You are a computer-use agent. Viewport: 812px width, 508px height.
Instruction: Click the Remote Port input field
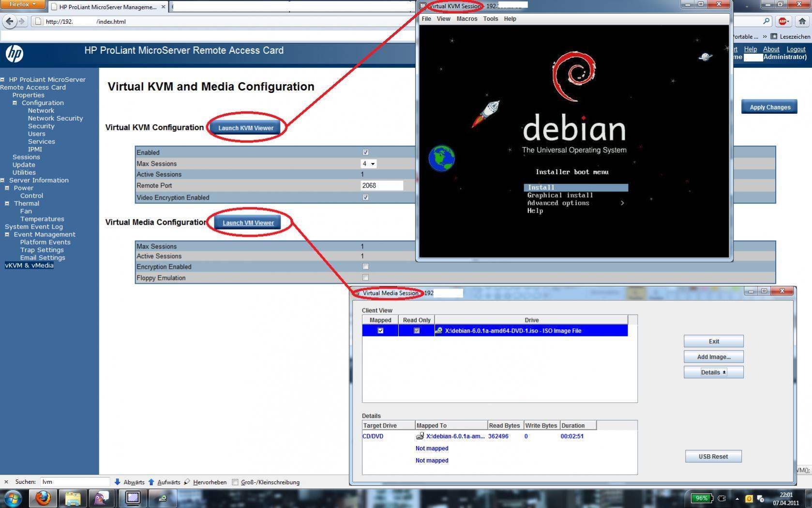382,185
